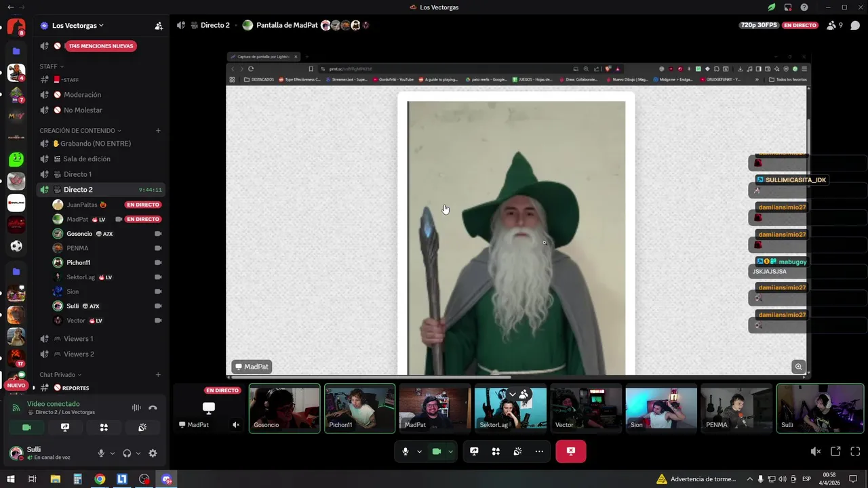The image size is (868, 488).
Task: Enter fullscreen mode for call
Action: pos(855,451)
